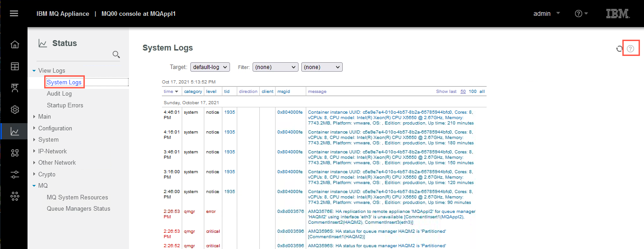Open the dots network sidebar icon

tap(15, 196)
